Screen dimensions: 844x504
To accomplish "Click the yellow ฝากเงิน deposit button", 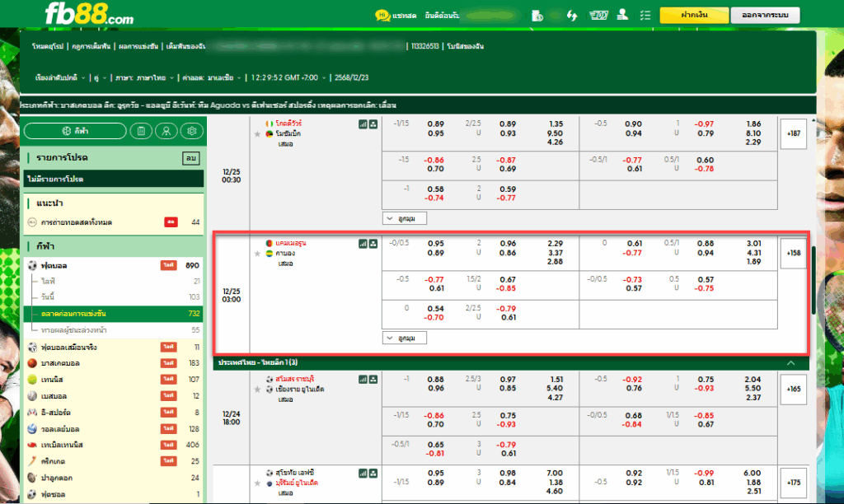I will point(694,15).
